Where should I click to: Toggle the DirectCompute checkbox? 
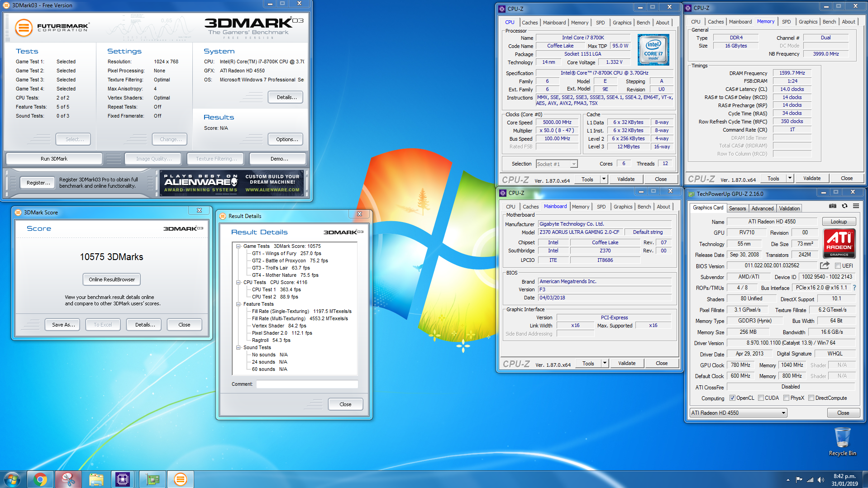[x=811, y=398]
